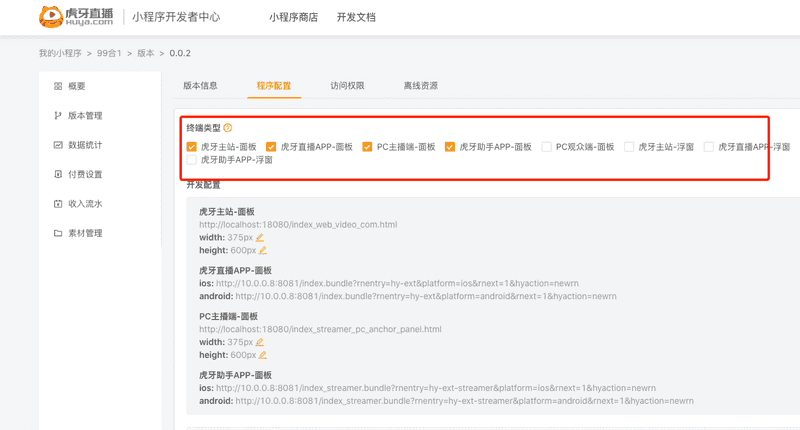
Task: Enable the 虎牙主站-浮窗 checkbox
Action: (x=629, y=147)
